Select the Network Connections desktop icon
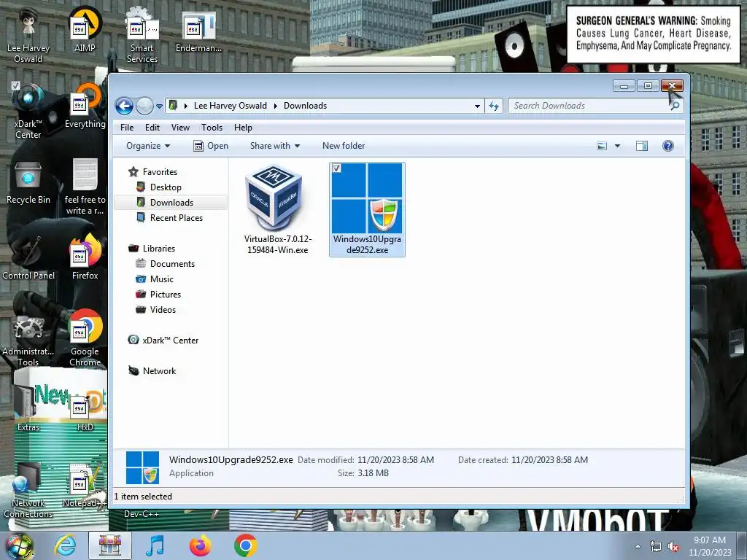 [x=28, y=491]
